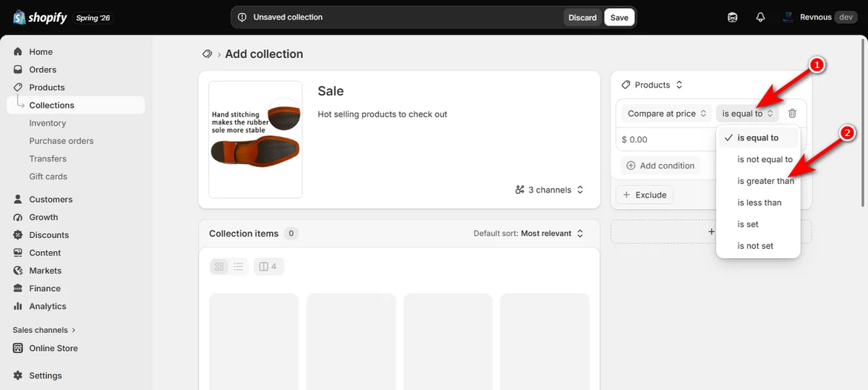Click the Orders inbox icon
Image resolution: width=868 pixels, height=390 pixels.
click(x=18, y=69)
